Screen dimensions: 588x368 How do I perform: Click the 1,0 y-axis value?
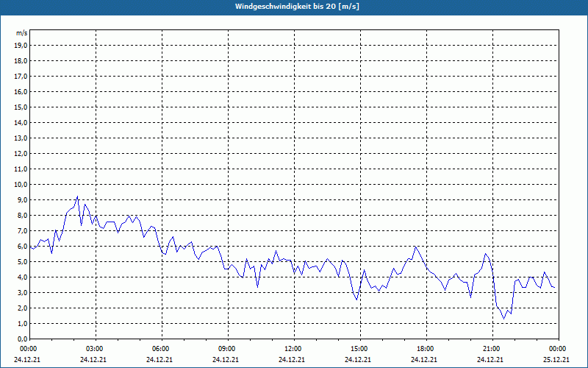(23, 323)
